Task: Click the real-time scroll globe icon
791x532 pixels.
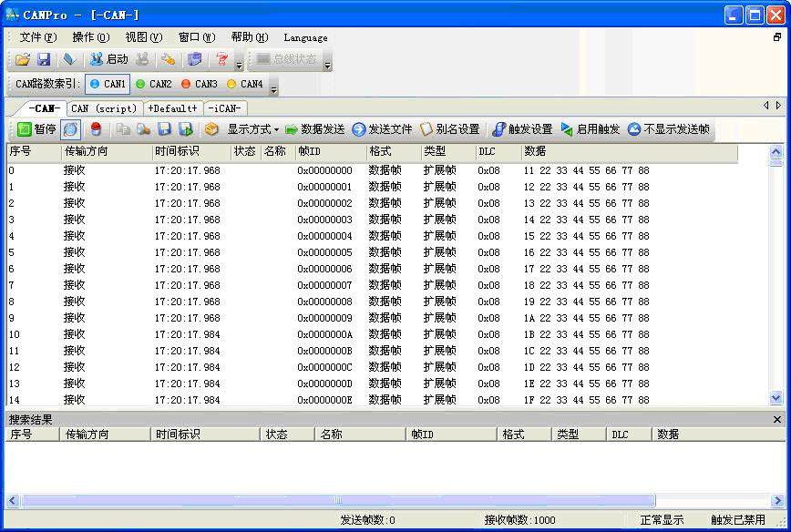Action: (x=71, y=129)
